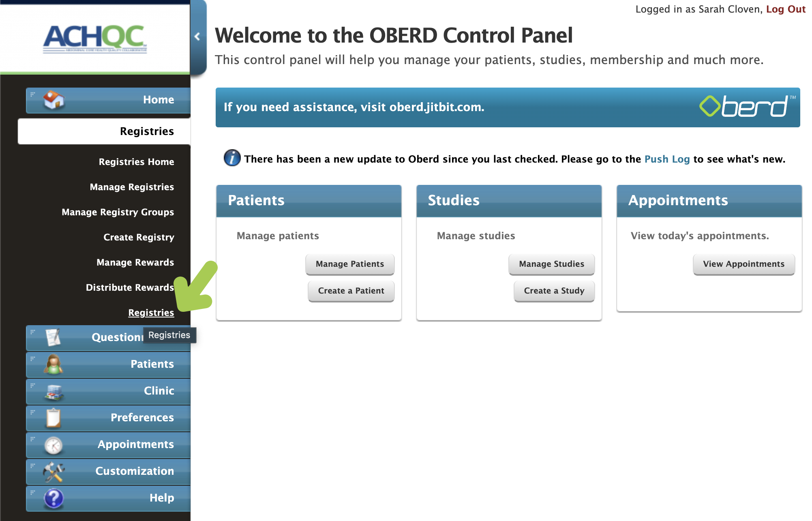This screenshot has height=521, width=812.
Task: Select the Registries menu item
Action: click(x=150, y=313)
